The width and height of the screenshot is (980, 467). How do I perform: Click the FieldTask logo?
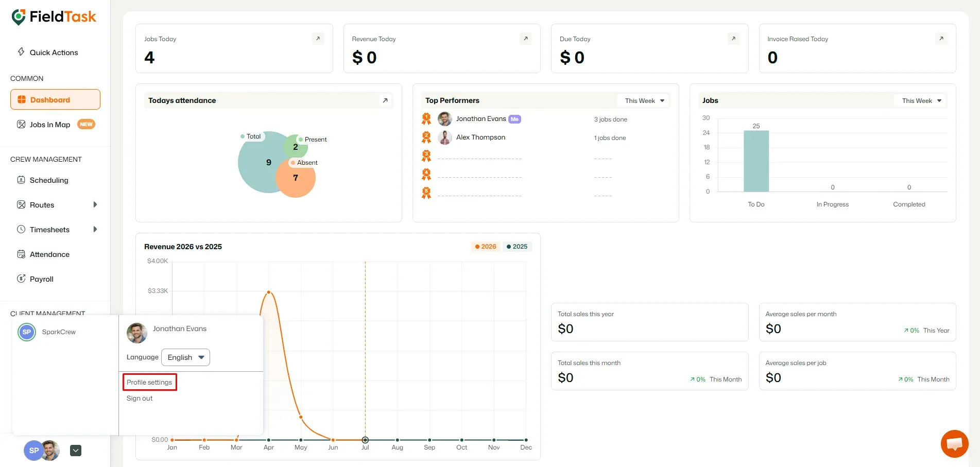[54, 17]
